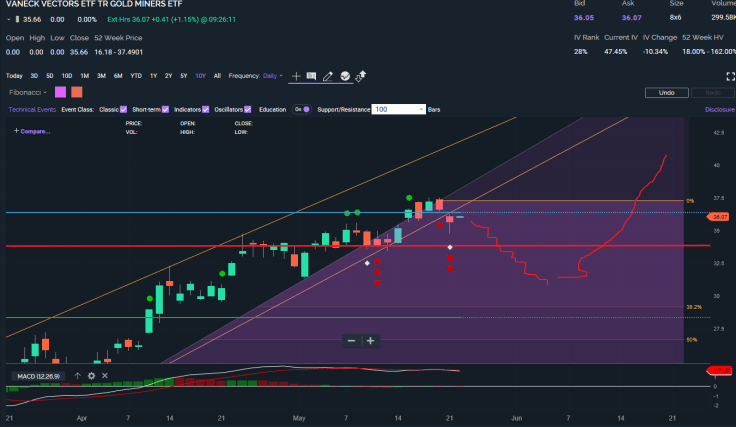Image resolution: width=736 pixels, height=427 pixels.
Task: Enter fullscreen chart mode
Action: [x=730, y=76]
